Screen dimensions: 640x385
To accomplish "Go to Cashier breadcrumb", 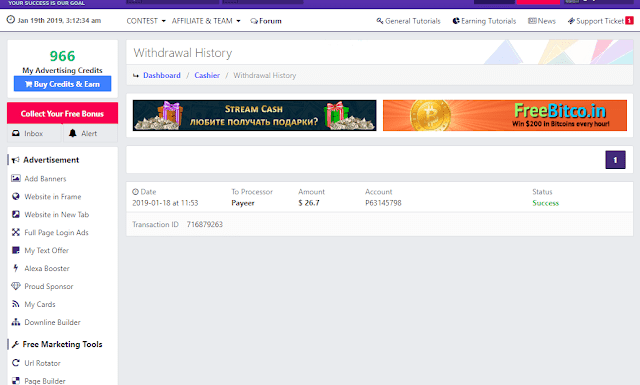I will point(207,75).
